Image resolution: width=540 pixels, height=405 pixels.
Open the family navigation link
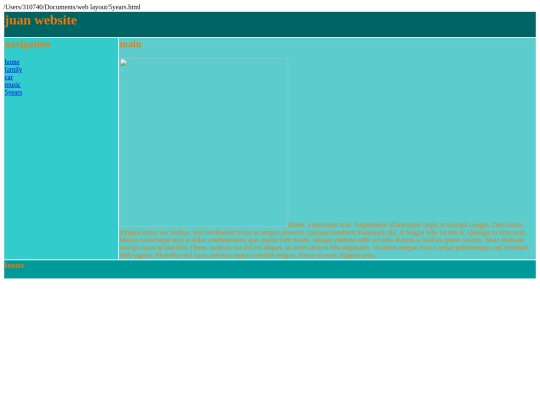click(13, 70)
